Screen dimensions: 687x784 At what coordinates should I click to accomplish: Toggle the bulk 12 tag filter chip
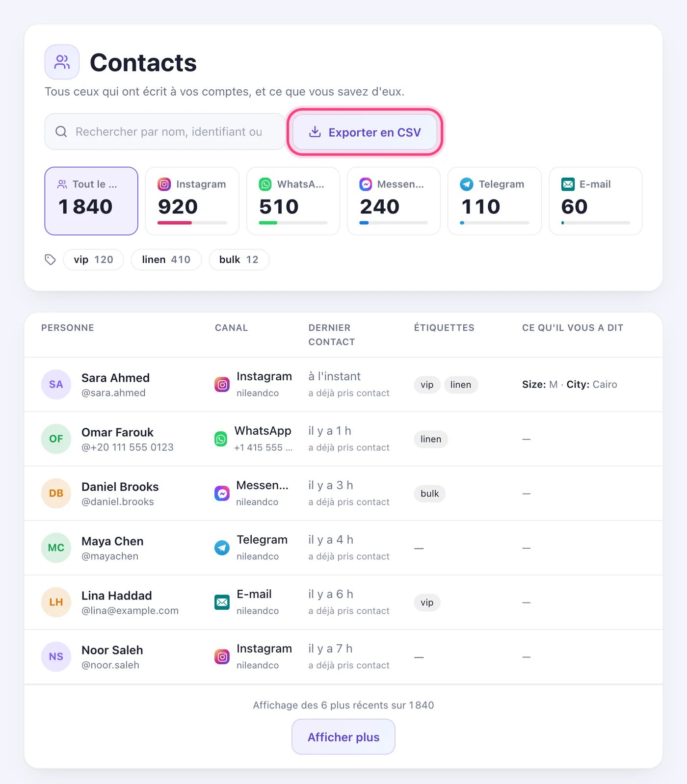(x=239, y=260)
